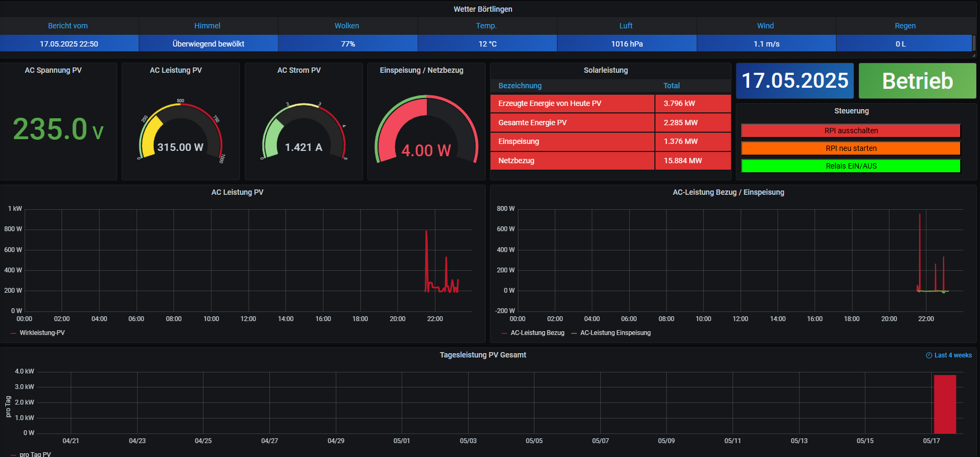Select the Netzbezug row in the Solarleistung table
This screenshot has height=457, width=980.
pyautogui.click(x=572, y=161)
